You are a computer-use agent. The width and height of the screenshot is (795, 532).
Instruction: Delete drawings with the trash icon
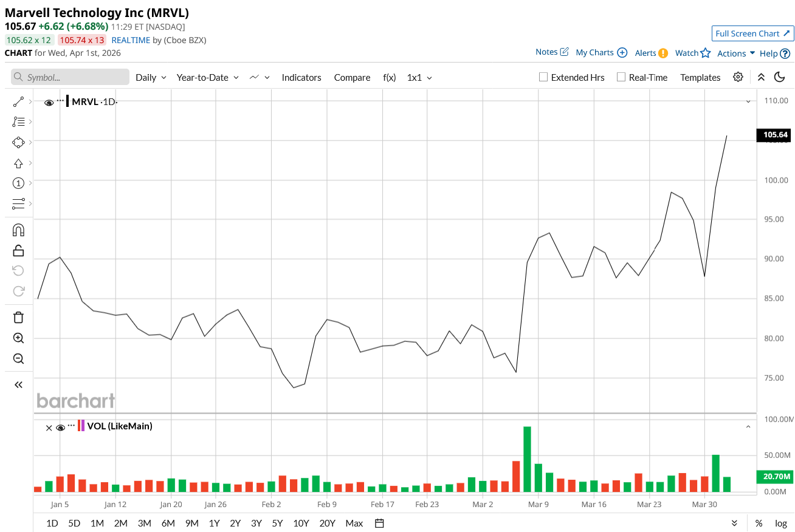(x=18, y=318)
